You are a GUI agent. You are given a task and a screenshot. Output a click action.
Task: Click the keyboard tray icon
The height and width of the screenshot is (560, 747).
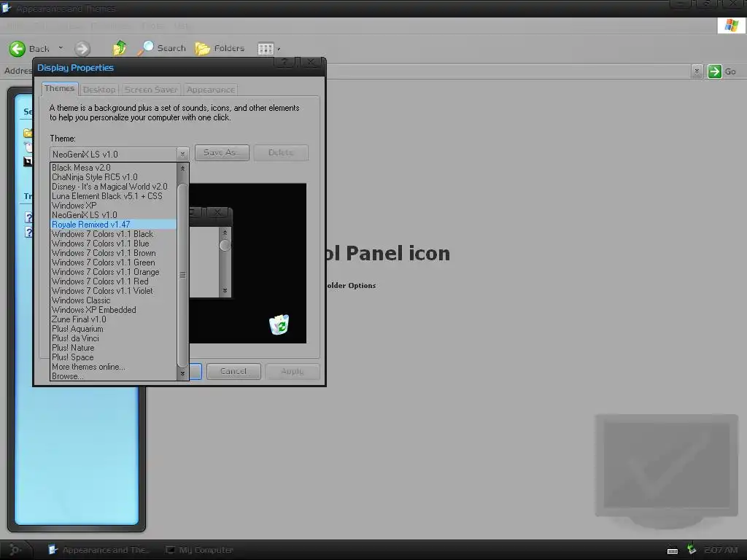click(672, 551)
